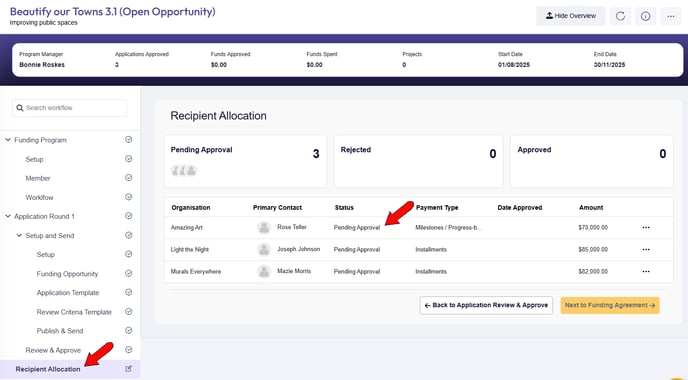The width and height of the screenshot is (688, 380).
Task: Open the info icon in header
Action: (x=645, y=16)
